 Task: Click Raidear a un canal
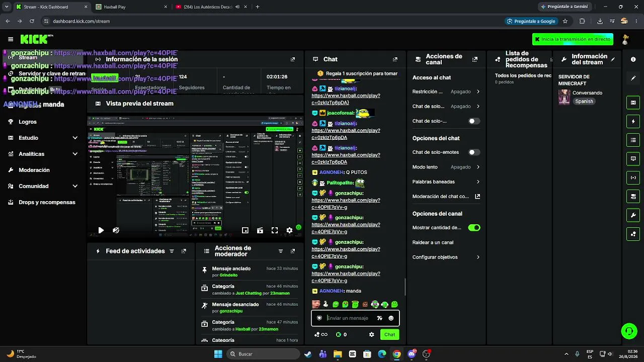click(433, 242)
